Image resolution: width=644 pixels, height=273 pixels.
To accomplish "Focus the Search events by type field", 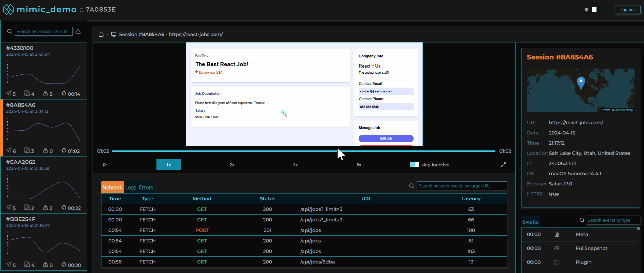I will click(613, 220).
